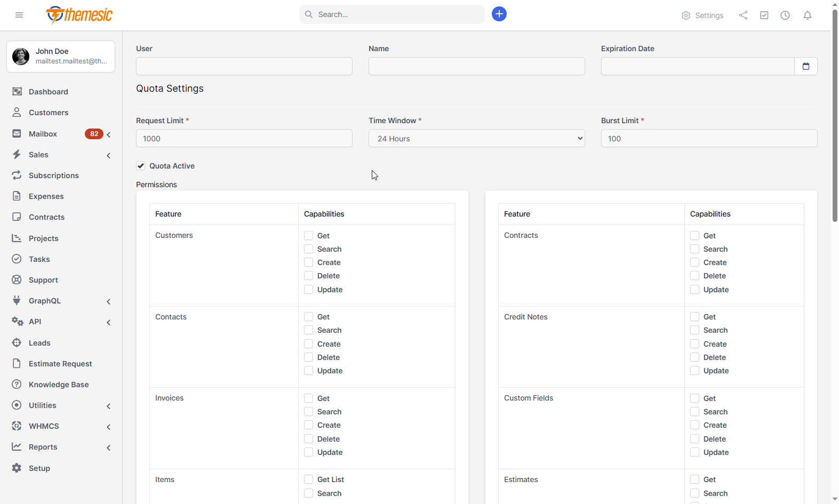Image resolution: width=839 pixels, height=504 pixels.
Task: Click the Knowledge Base question icon
Action: point(17,384)
